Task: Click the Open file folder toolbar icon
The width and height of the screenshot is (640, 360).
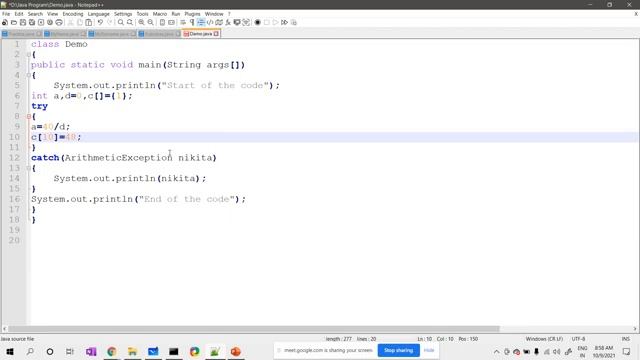Action: pos(14,22)
